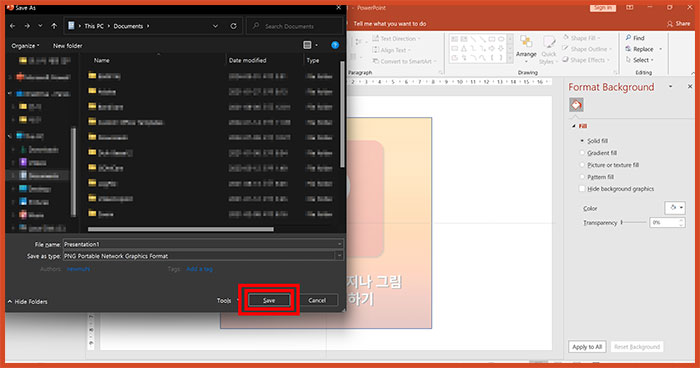Screen dimensions: 700x368
Task: Open the view options dropdown arrow
Action: pos(317,45)
